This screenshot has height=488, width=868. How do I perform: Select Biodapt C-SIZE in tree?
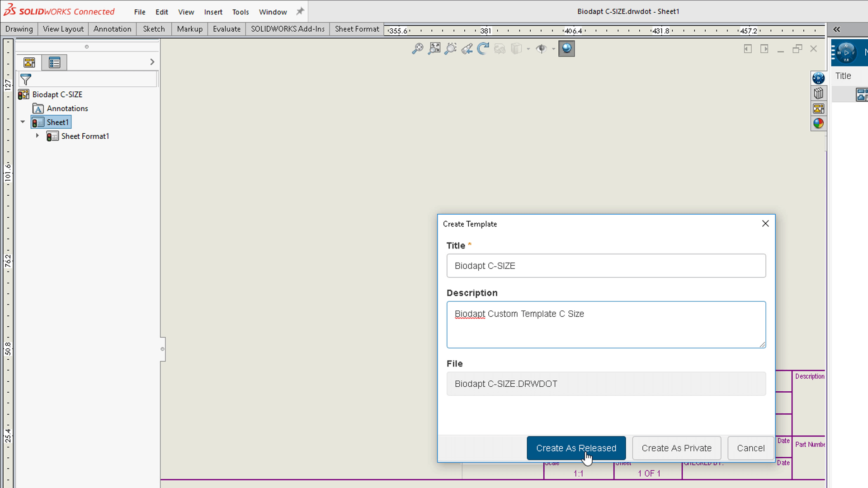pyautogui.click(x=57, y=94)
